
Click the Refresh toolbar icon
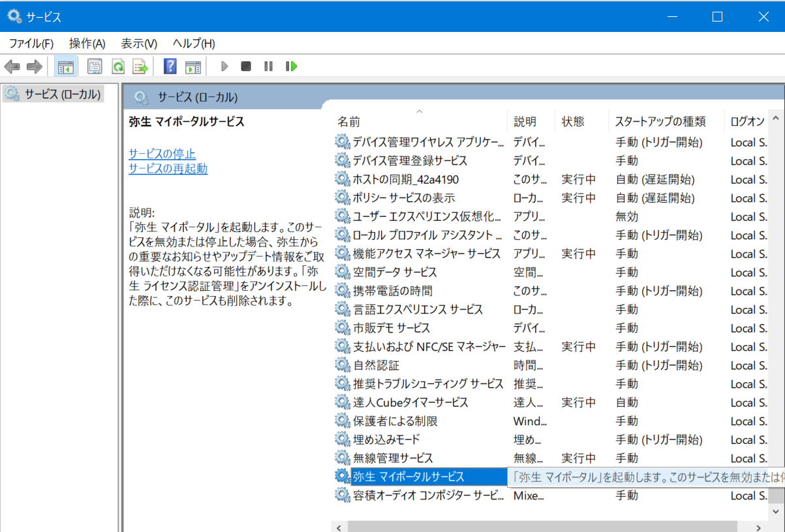(x=118, y=66)
